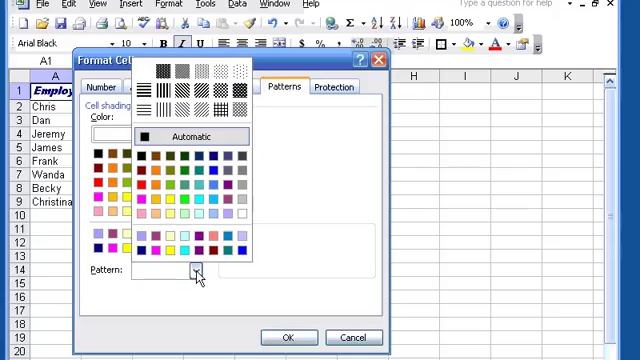This screenshot has width=640, height=360.
Task: Click the Name Box showing A1
Action: click(45, 61)
